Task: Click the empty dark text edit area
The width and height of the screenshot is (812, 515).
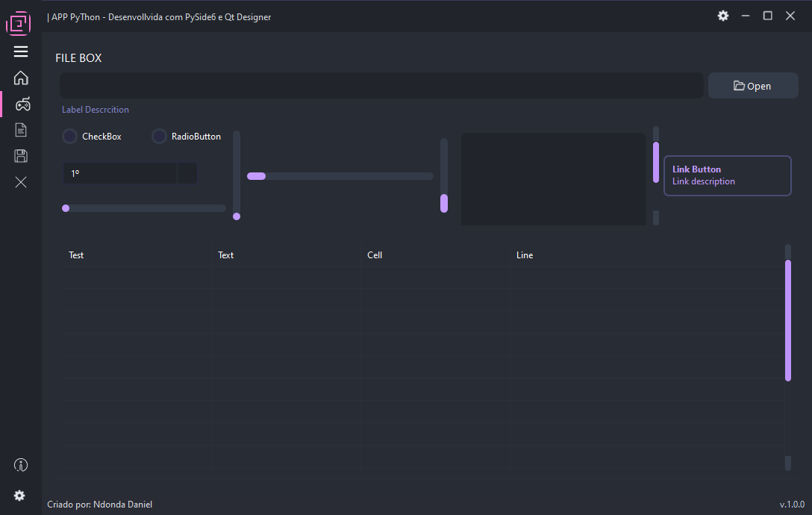Action: click(554, 179)
